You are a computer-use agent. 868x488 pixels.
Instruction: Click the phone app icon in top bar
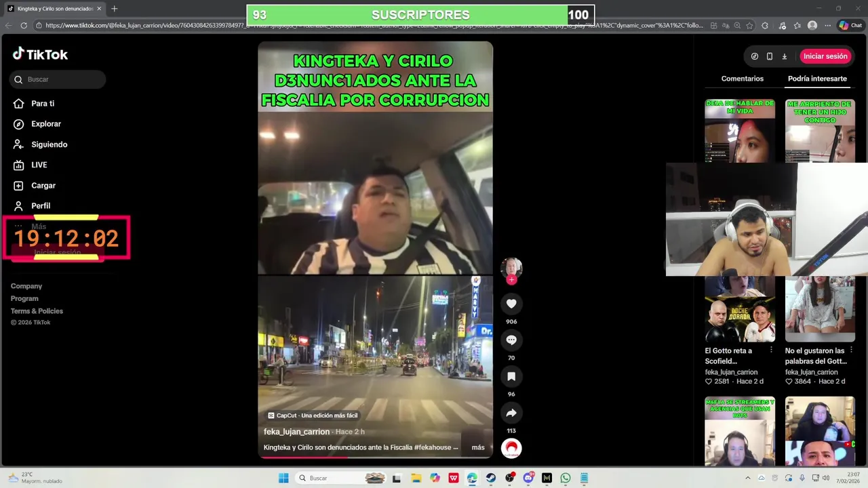[x=770, y=56]
